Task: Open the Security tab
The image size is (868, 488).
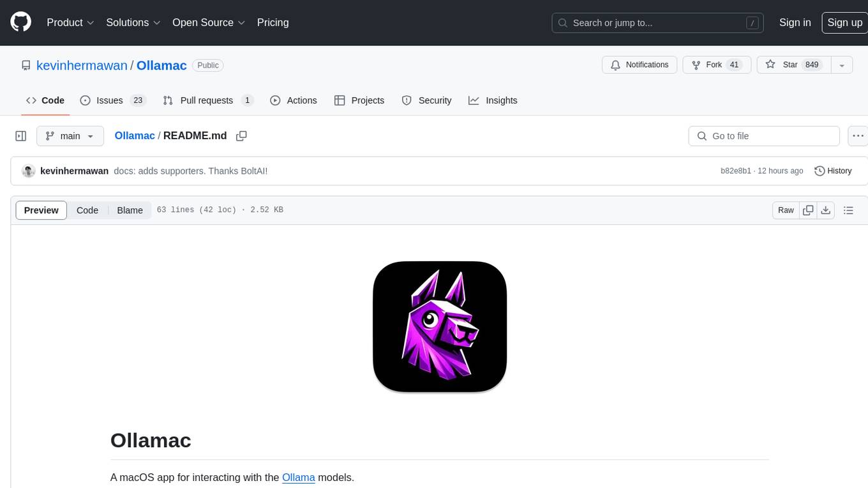Action: click(x=426, y=100)
